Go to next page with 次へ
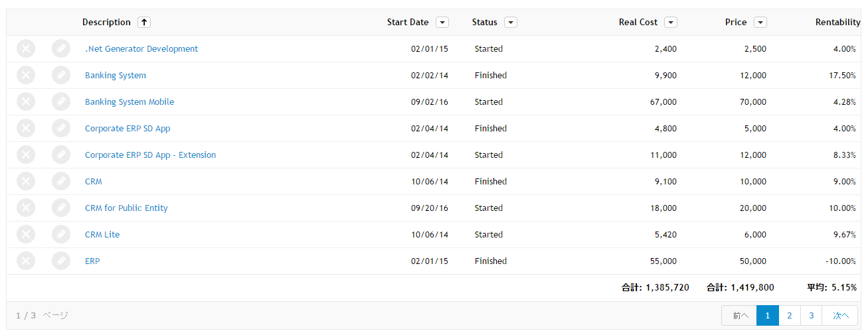Screen dimensions: 868x335 point(841,316)
